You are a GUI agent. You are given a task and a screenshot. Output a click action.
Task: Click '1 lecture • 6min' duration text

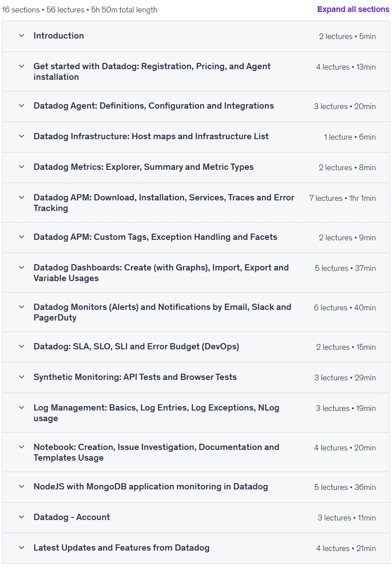coord(350,137)
